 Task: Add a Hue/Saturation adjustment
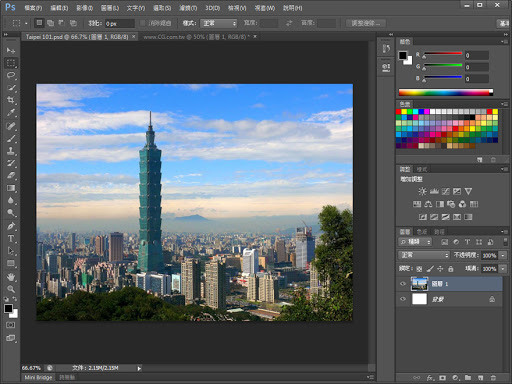(x=417, y=204)
